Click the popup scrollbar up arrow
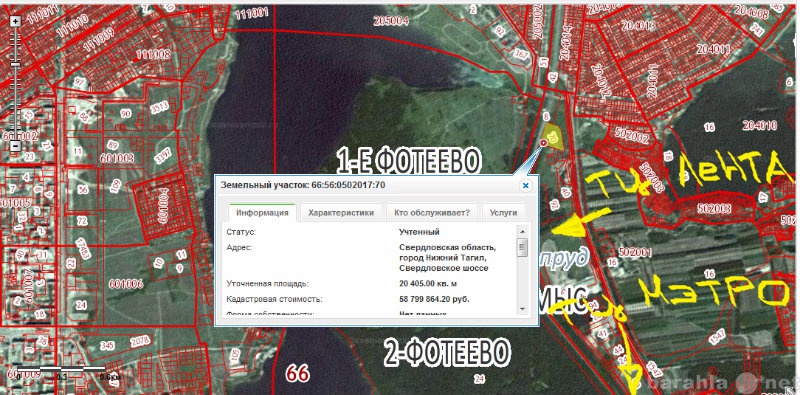The width and height of the screenshot is (800, 395). pos(522,232)
